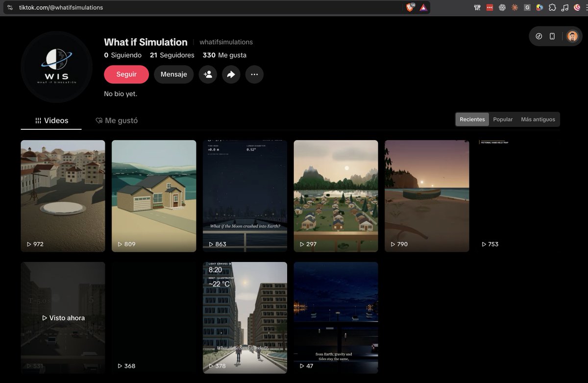Click the add friend person-plus icon
This screenshot has height=383, width=588.
point(208,74)
